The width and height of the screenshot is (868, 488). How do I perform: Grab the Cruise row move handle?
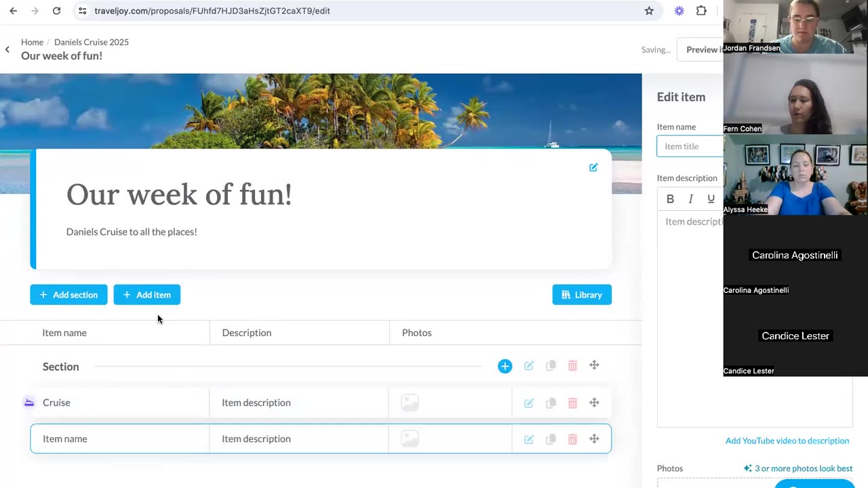click(x=594, y=403)
